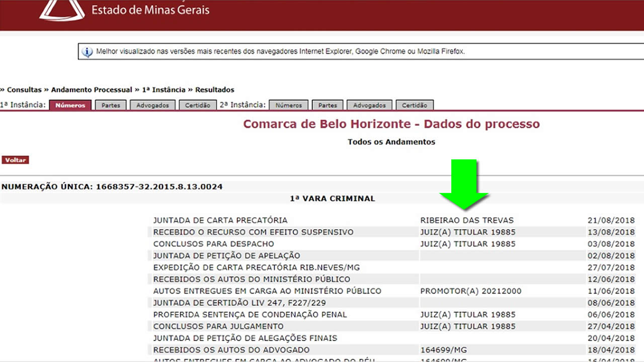Switch to 2ª Instância Advogados tab
This screenshot has height=362, width=644.
(369, 106)
